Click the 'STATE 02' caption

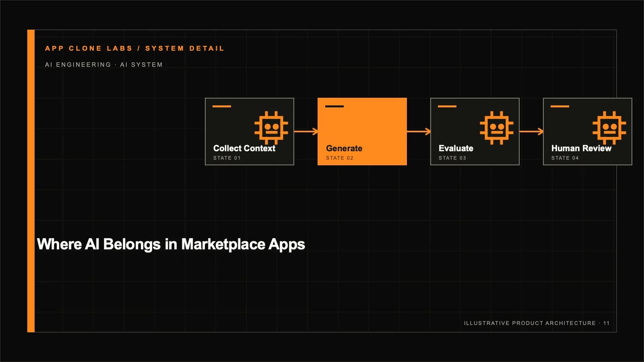tap(340, 158)
